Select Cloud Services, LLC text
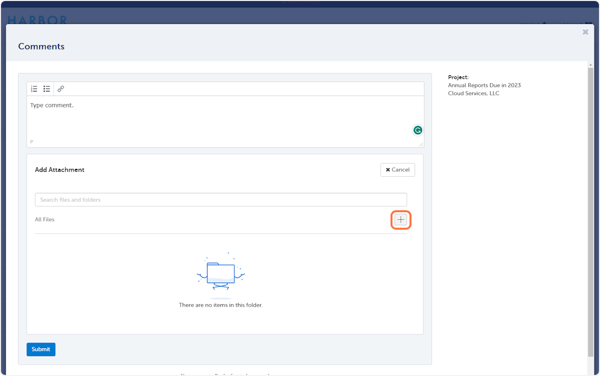 click(473, 93)
